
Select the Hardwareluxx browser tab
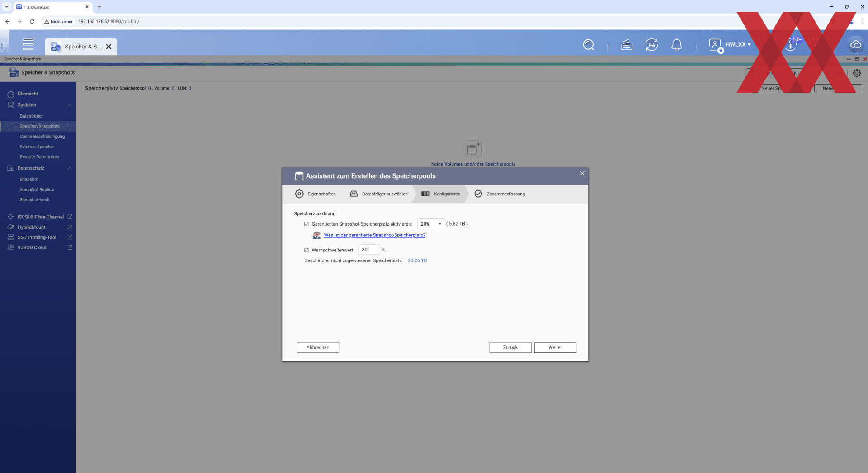tap(52, 7)
